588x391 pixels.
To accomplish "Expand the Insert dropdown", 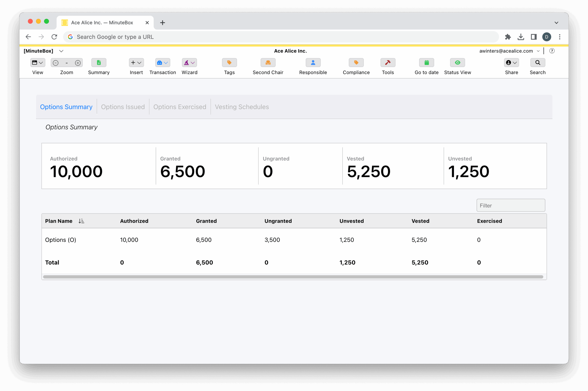I will (136, 63).
